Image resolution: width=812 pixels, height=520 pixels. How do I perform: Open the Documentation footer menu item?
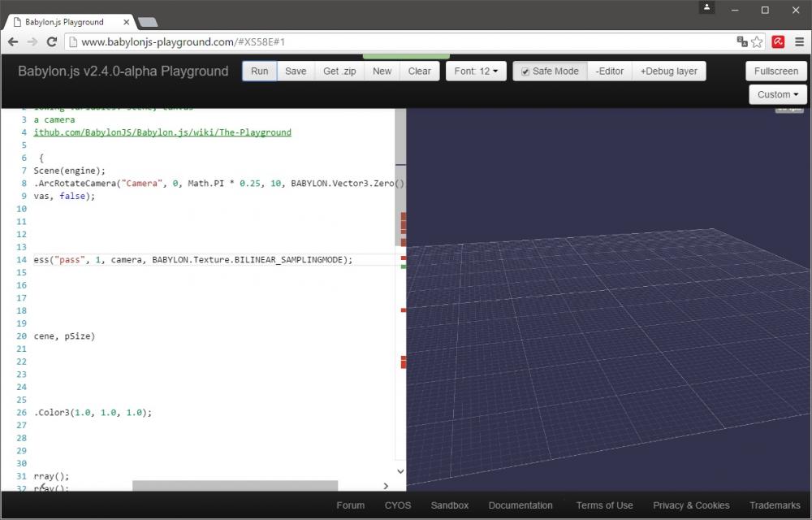point(520,505)
